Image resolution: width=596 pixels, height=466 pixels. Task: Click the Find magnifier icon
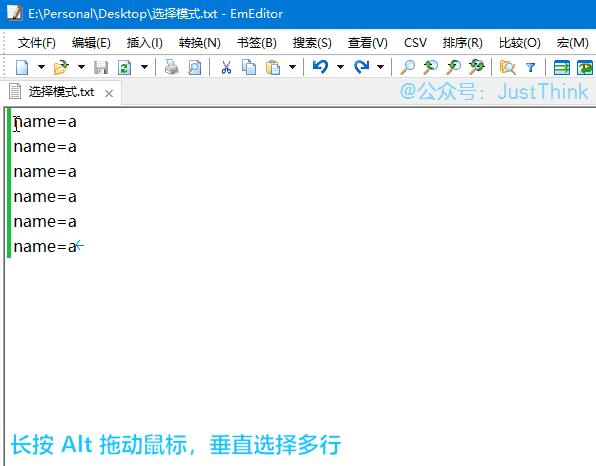407,67
